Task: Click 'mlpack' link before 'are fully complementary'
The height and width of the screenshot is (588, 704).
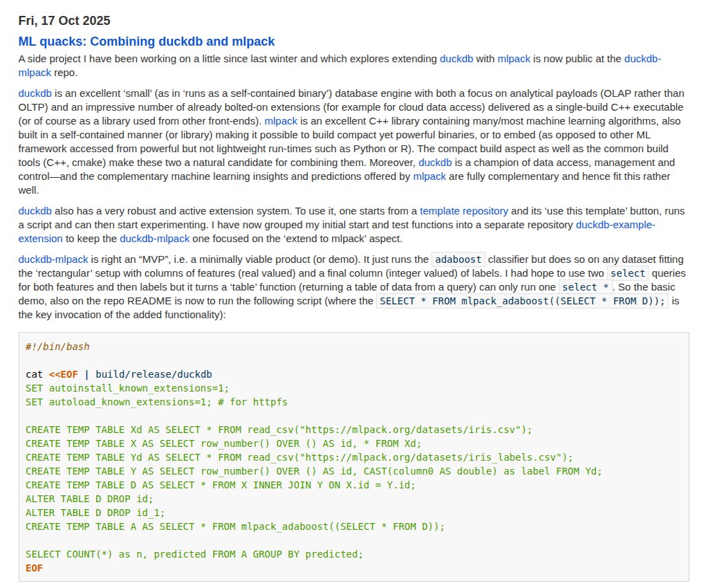Action: (429, 176)
